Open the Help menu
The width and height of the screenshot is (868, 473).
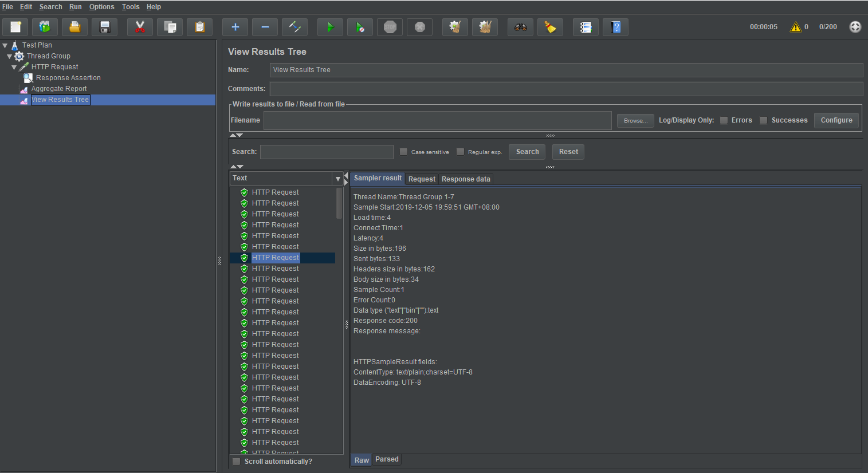click(154, 7)
